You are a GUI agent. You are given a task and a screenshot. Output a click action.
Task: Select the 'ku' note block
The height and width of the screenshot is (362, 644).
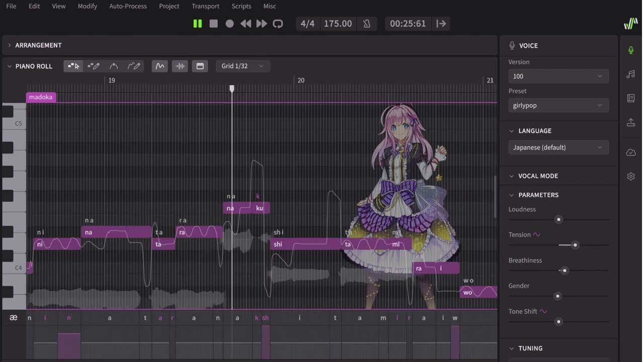(261, 208)
